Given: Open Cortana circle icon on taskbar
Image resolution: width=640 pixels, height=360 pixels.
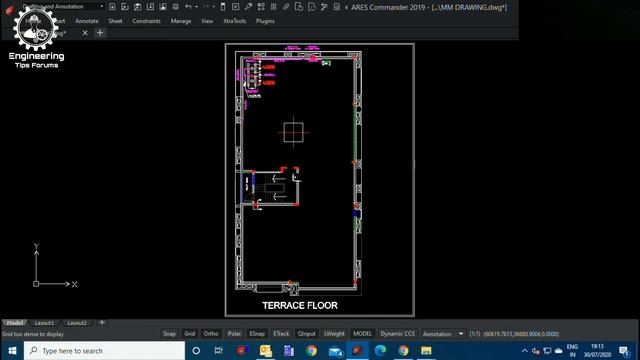Looking at the screenshot, I should point(196,351).
